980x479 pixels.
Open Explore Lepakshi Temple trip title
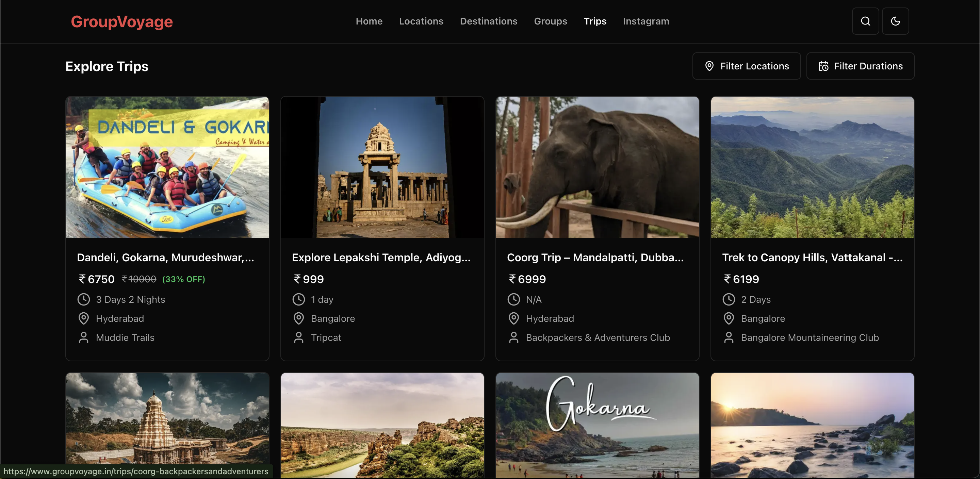(x=381, y=258)
